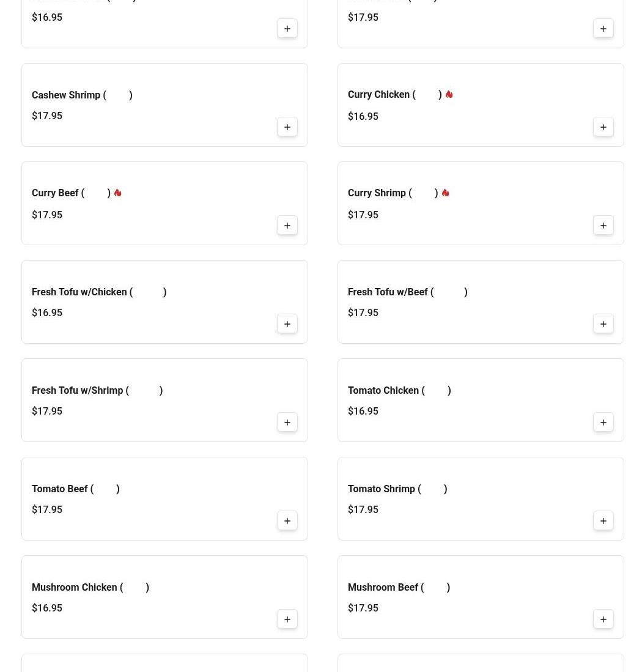Click the flame icon next to Curry Beef
Image resolution: width=642 pixels, height=672 pixels.
[x=117, y=193]
